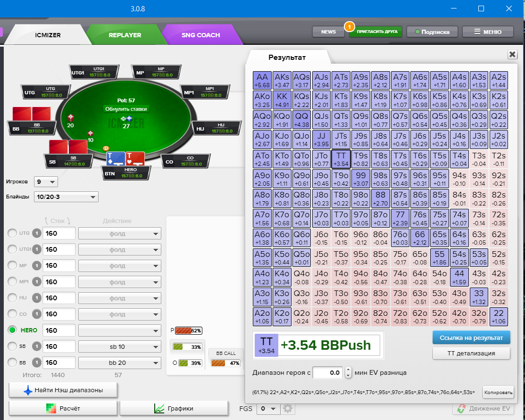Click the '1' badge in the BB row
The height and width of the screenshot is (420, 525).
[x=37, y=362]
